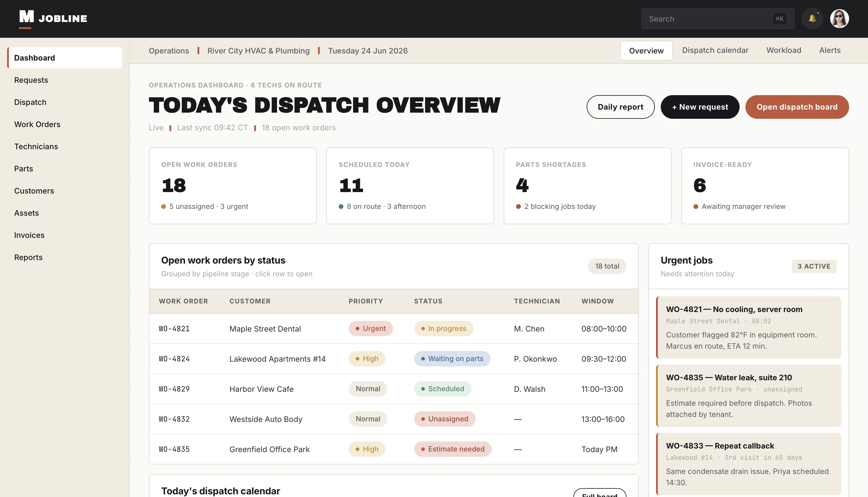Click the 18 total badge
868x497 pixels.
pyautogui.click(x=607, y=266)
